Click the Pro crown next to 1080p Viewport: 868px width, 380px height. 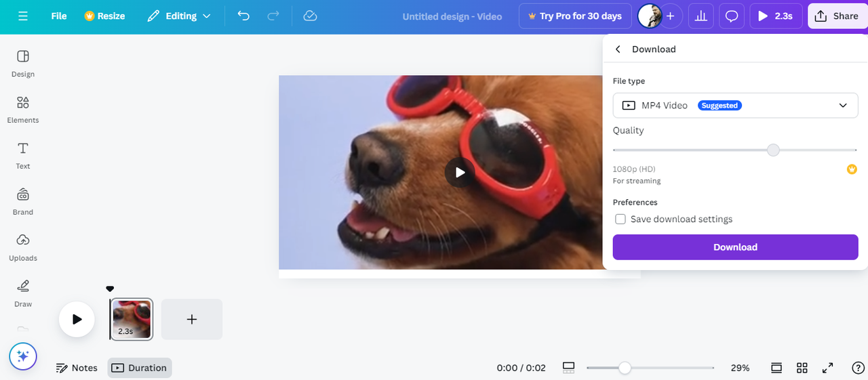[x=852, y=169]
